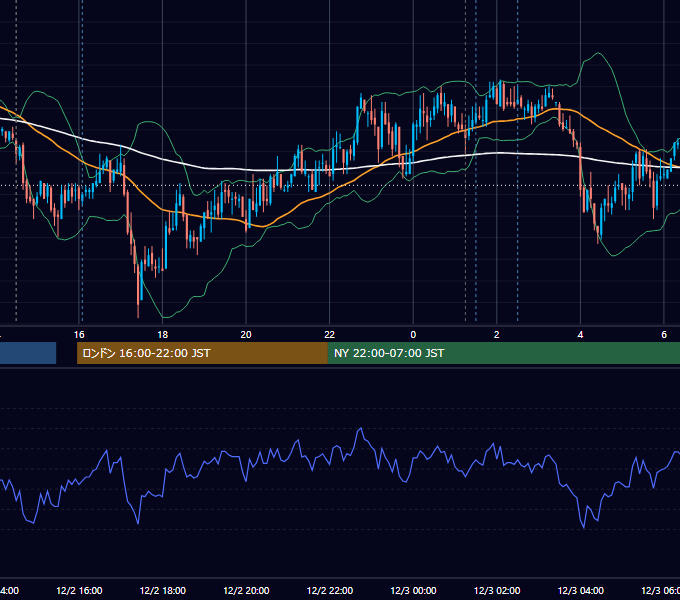The width and height of the screenshot is (680, 600).
Task: Click the London 16:00-22:00 JST session bar
Action: click(x=202, y=353)
